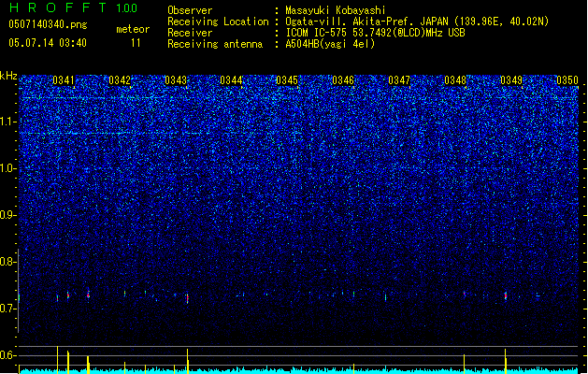
Task: Click the meteor echo at 0343 in spectrogram
Action: 188,298
